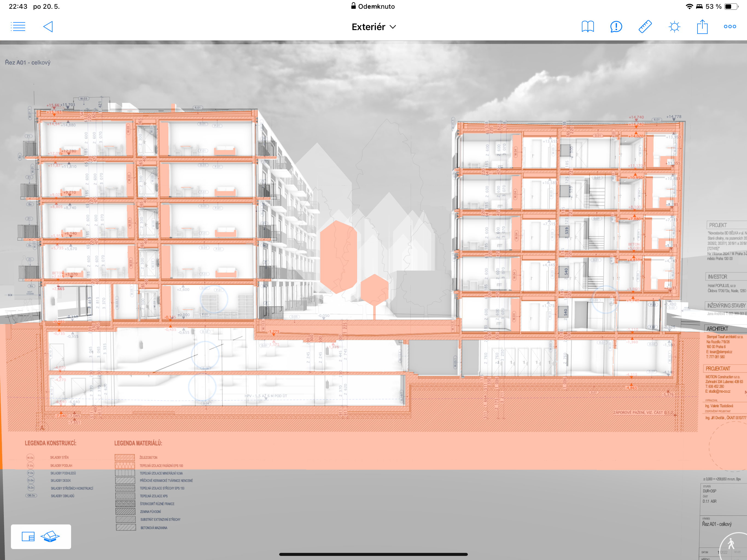Tap the share icon
The width and height of the screenshot is (747, 560).
point(702,26)
